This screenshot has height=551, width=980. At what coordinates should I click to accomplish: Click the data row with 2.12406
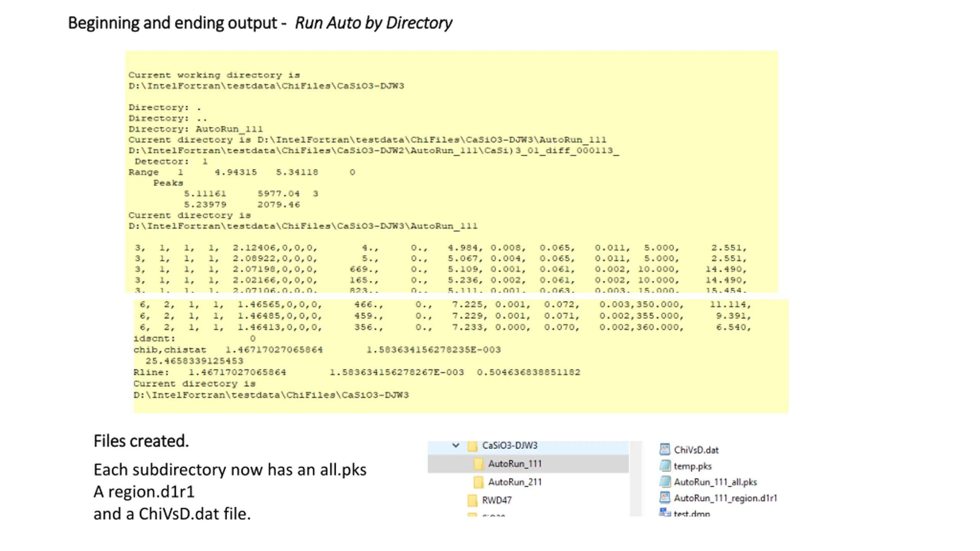point(441,248)
